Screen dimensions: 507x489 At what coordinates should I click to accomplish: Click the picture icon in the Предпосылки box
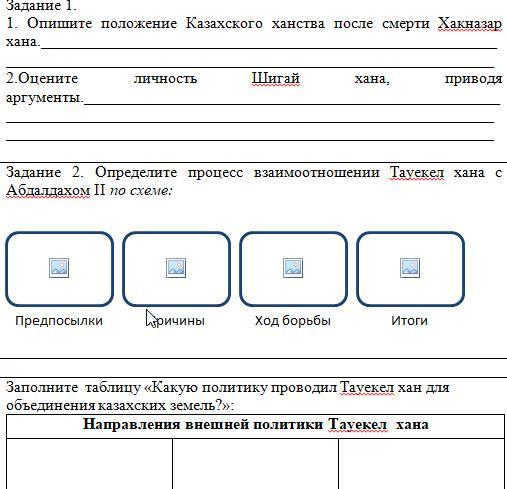point(59,268)
